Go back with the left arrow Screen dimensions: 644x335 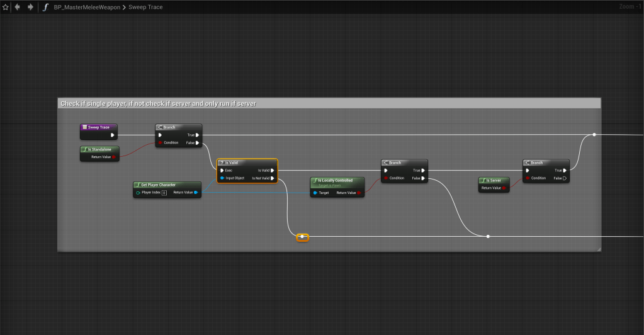tap(17, 7)
